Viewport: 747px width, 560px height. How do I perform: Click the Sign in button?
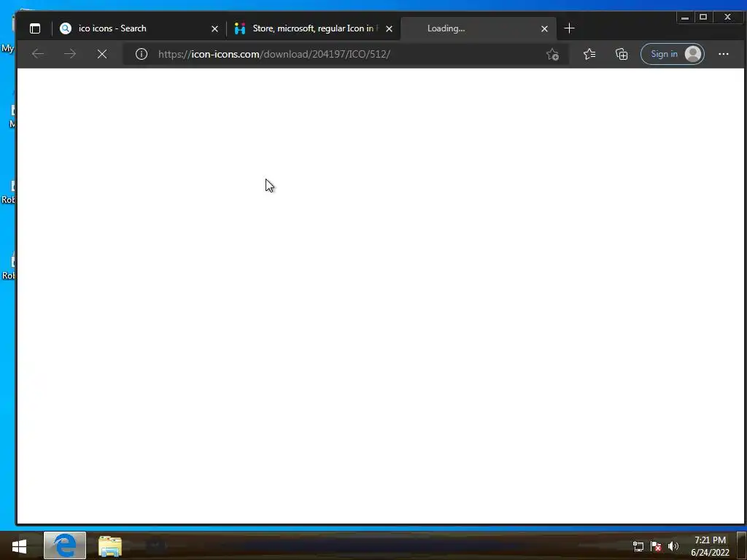(672, 54)
